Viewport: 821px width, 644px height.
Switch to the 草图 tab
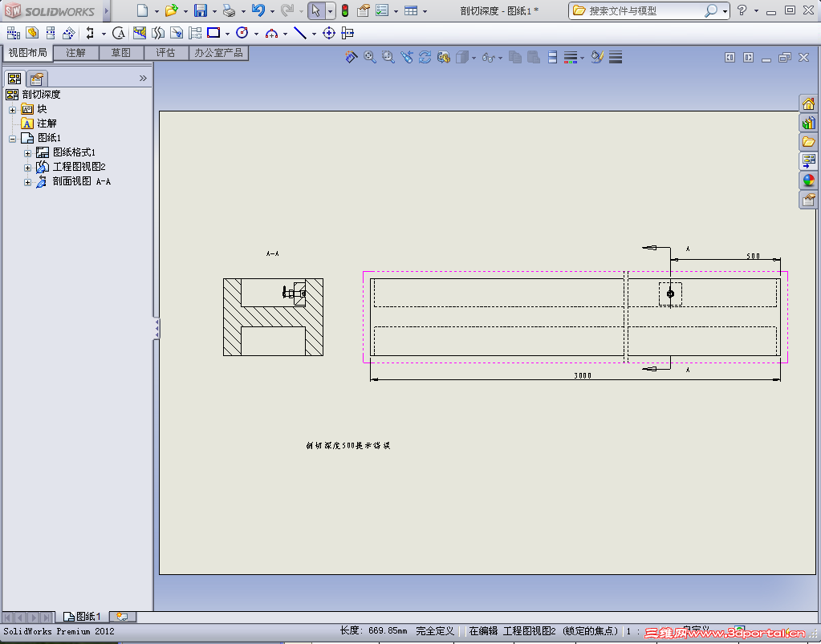coord(121,53)
